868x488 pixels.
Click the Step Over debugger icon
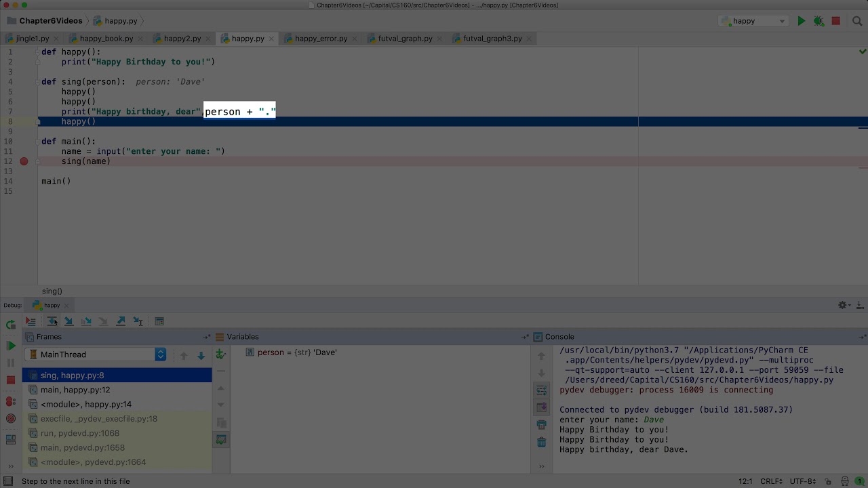click(x=52, y=321)
